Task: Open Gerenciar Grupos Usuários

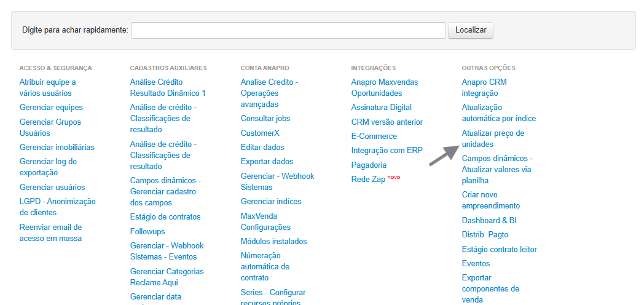Action: point(50,127)
